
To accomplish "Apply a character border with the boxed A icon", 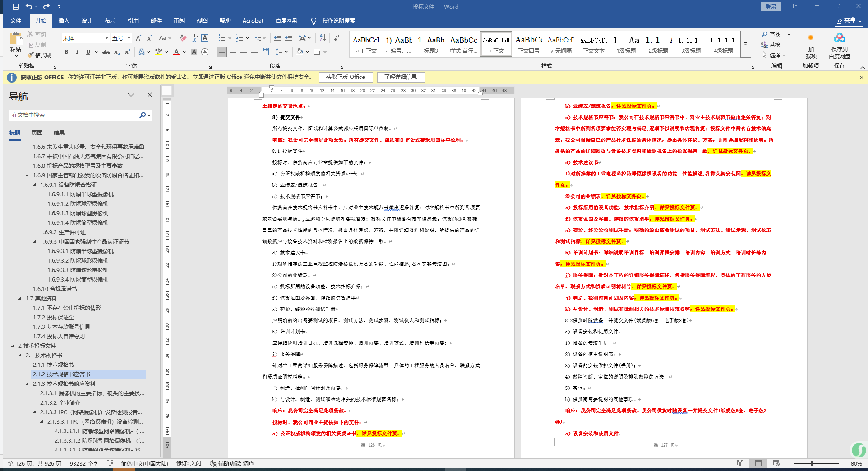I will [x=205, y=38].
